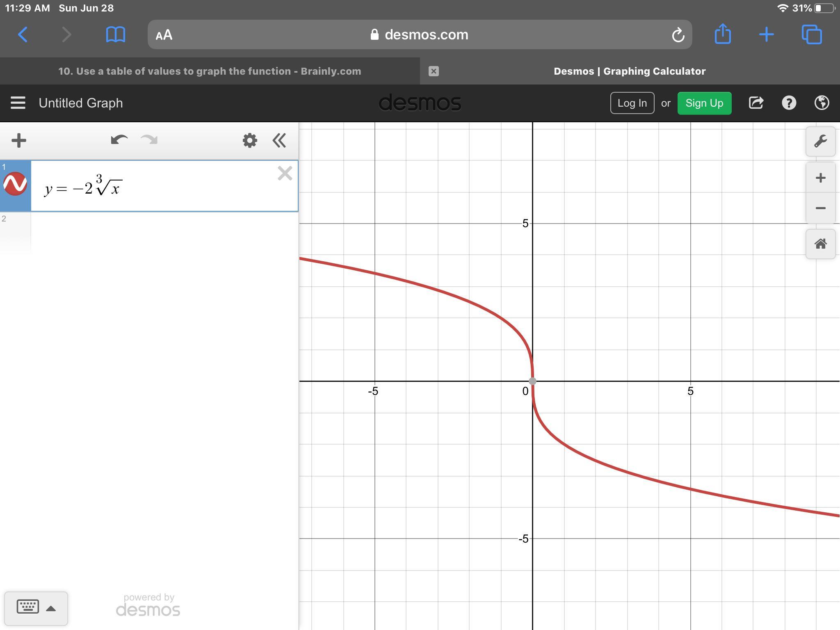Zoom in on the graph

pyautogui.click(x=820, y=178)
